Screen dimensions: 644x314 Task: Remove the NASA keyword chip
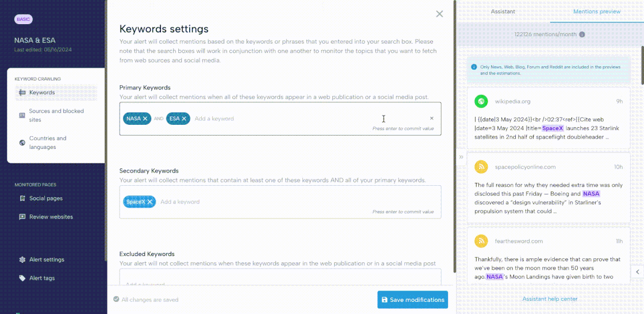[x=145, y=118]
